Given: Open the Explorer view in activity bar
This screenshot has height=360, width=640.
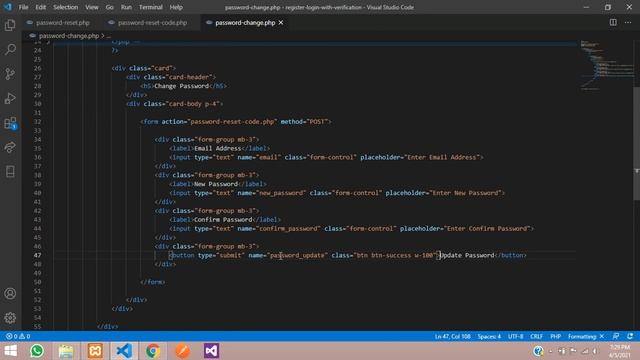Looking at the screenshot, I should (x=10, y=25).
